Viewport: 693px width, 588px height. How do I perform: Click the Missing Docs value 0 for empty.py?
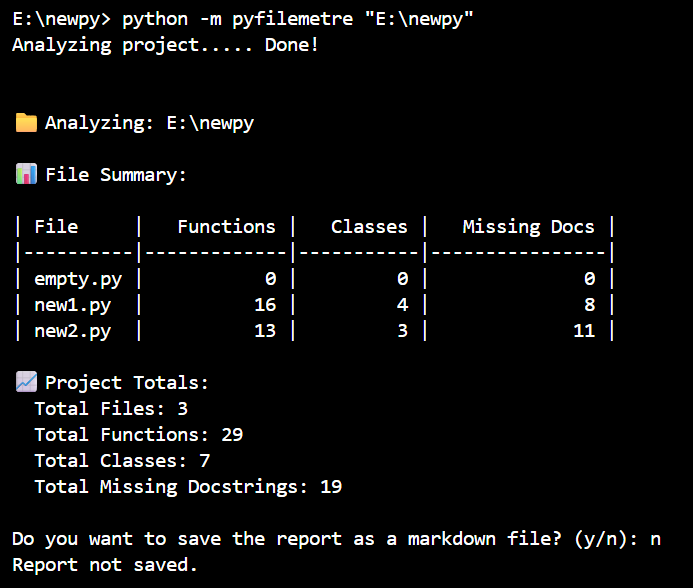590,279
